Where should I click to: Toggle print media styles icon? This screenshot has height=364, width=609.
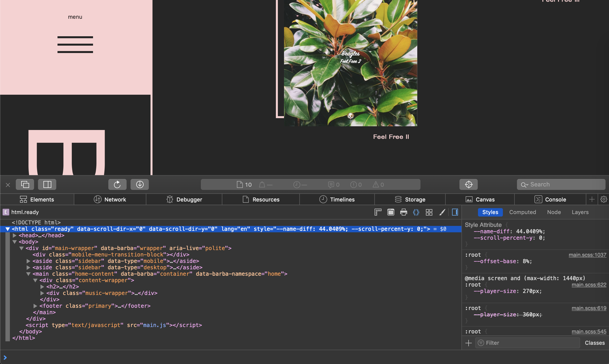click(403, 212)
